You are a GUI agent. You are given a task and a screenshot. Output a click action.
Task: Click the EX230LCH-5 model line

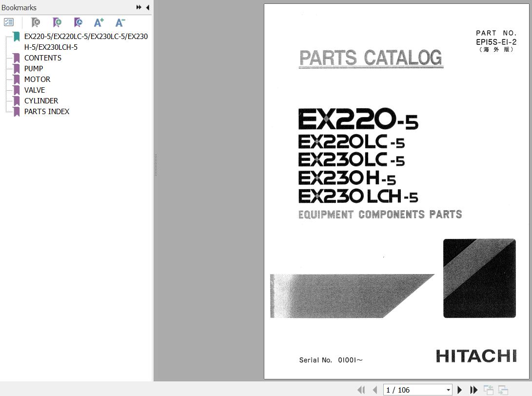coord(358,196)
